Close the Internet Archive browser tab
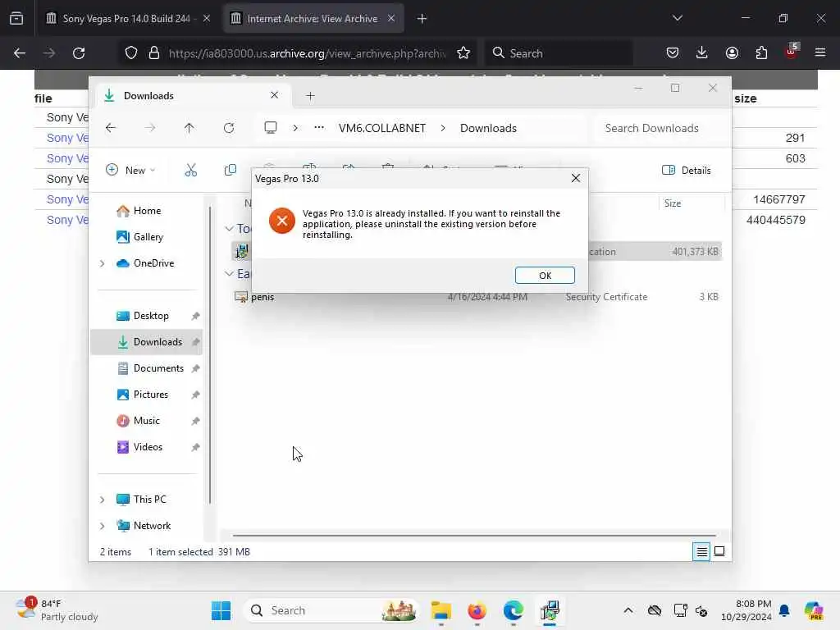 pyautogui.click(x=391, y=18)
